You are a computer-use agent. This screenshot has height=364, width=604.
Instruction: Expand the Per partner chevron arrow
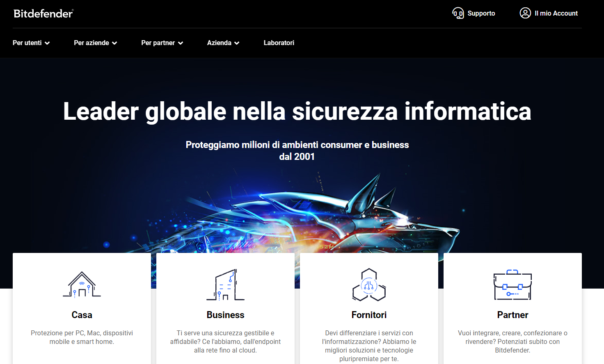pyautogui.click(x=181, y=43)
